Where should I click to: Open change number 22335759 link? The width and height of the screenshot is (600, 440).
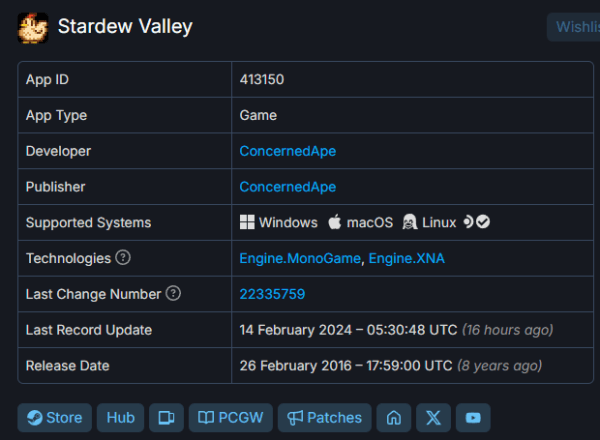pyautogui.click(x=272, y=294)
